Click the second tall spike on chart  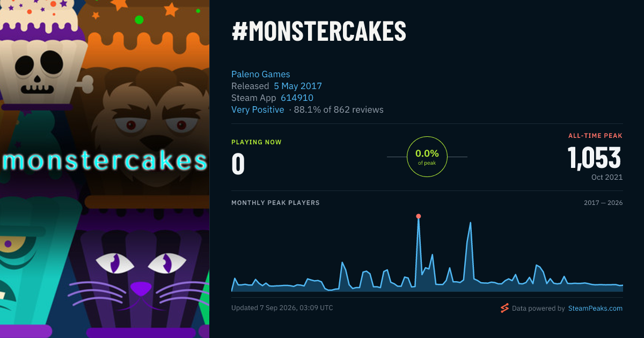(471, 223)
